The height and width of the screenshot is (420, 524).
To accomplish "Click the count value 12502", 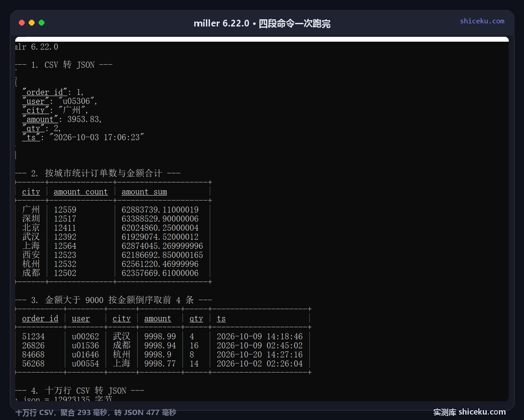I will pos(65,273).
